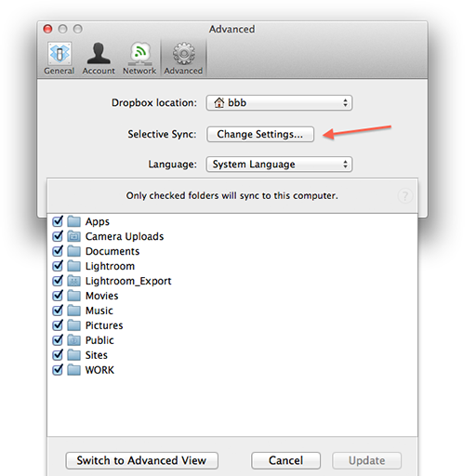Click the Update button

point(367,460)
